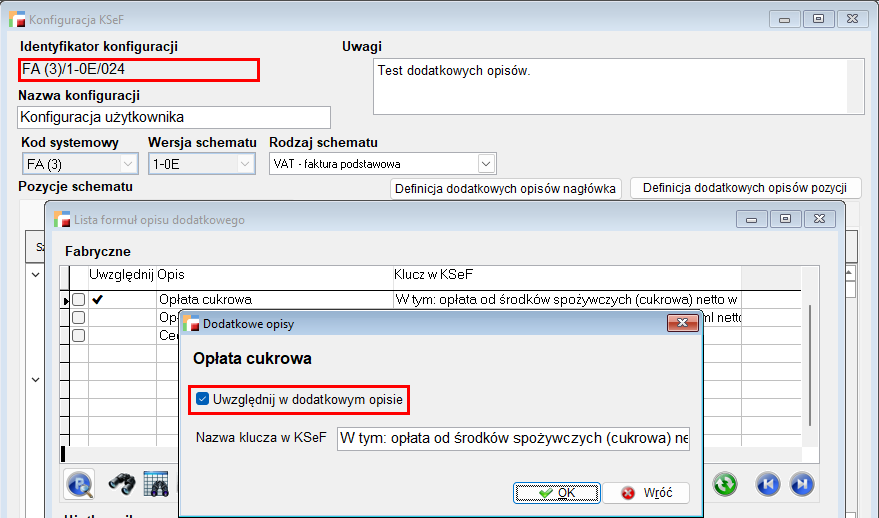Toggle 'Uwzględnij w dodatkowym opisie' checkbox
The height and width of the screenshot is (518, 879).
point(203,400)
